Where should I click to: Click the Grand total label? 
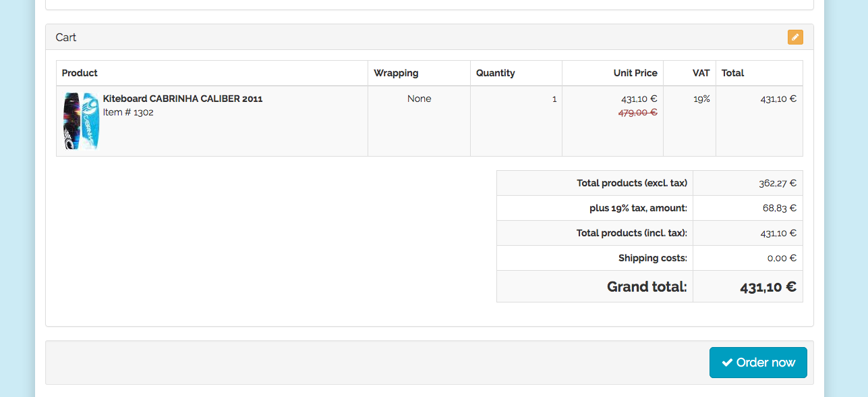click(646, 287)
